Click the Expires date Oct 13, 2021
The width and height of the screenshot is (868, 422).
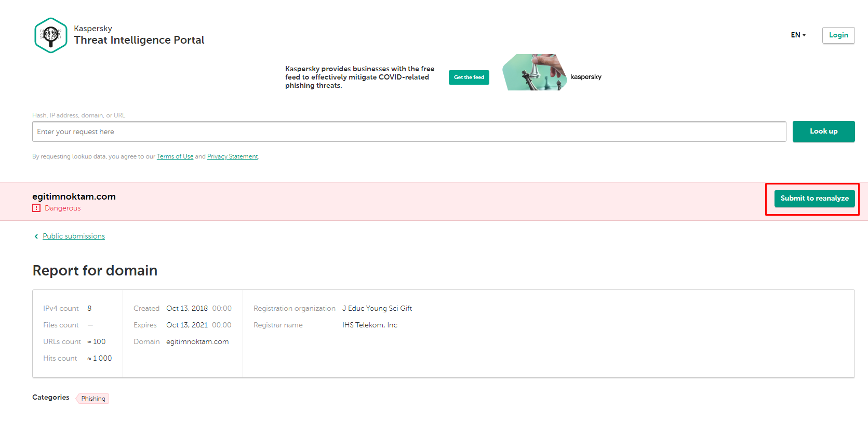(187, 325)
